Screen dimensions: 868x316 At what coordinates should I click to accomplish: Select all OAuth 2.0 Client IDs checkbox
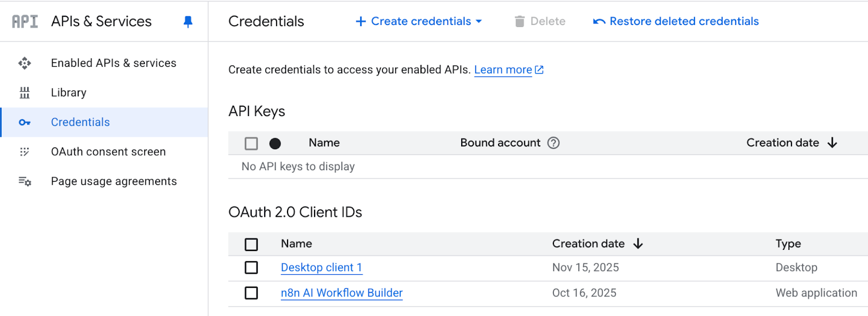[x=251, y=244]
